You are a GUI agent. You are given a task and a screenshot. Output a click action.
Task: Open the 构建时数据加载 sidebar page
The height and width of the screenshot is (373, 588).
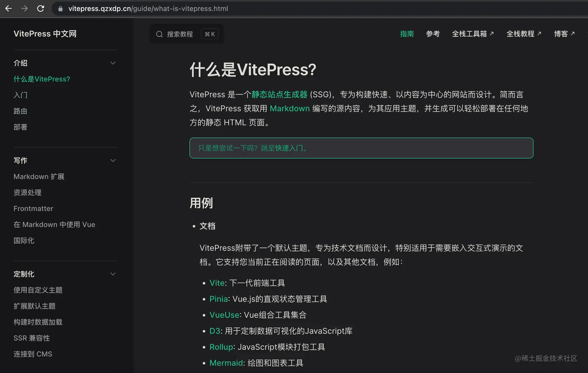[x=38, y=322]
